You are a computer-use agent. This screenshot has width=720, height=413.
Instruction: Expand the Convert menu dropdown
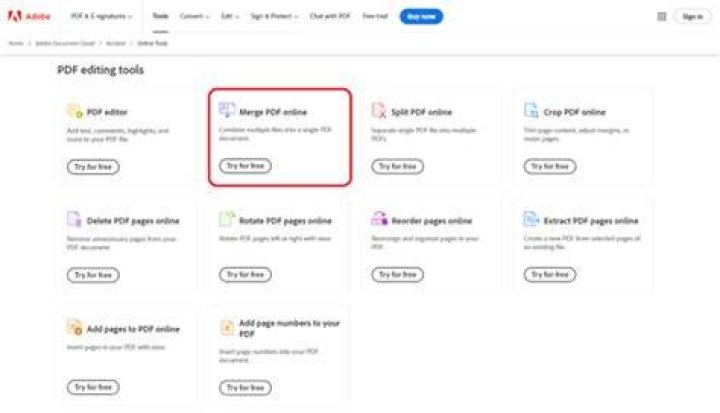(194, 16)
